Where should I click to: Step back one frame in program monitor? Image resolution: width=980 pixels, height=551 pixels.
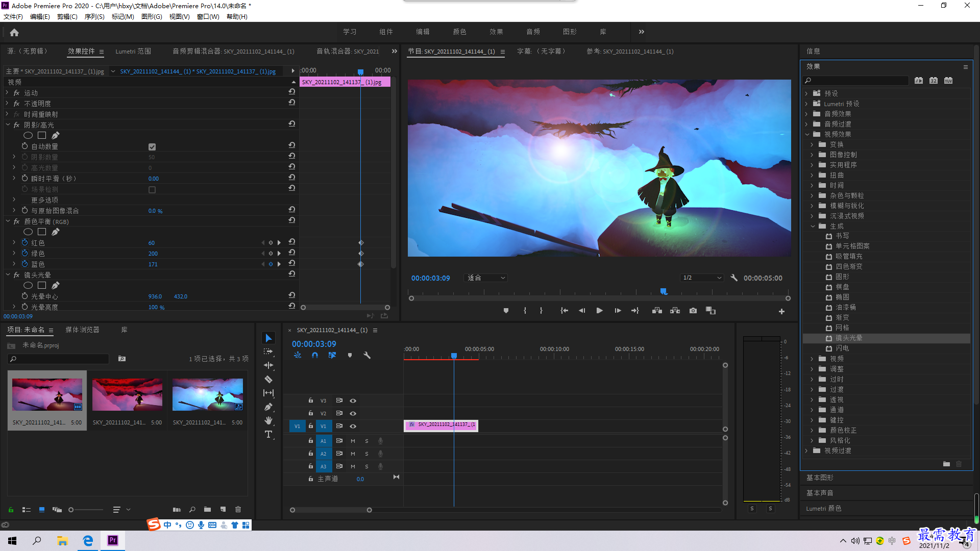pos(582,311)
